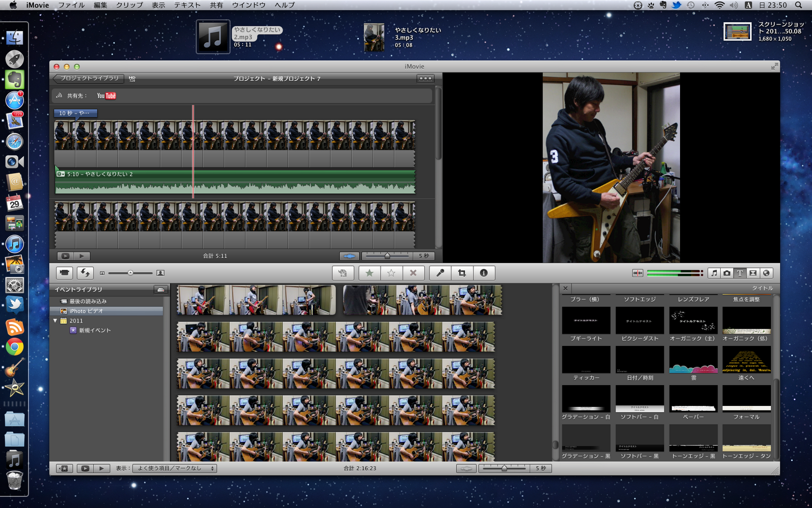Play selected events full screen
812x508 pixels.
(85, 468)
